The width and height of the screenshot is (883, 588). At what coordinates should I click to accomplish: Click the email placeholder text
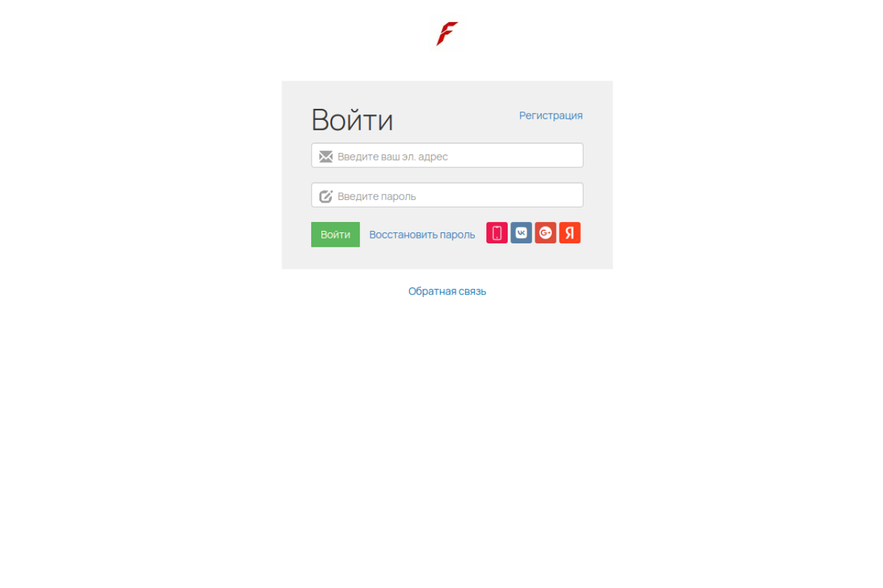point(393,156)
